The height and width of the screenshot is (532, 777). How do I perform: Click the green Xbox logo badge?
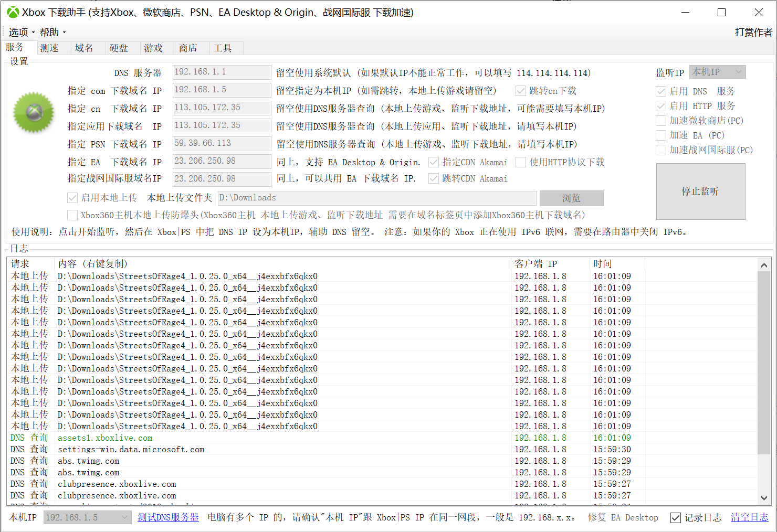point(34,112)
